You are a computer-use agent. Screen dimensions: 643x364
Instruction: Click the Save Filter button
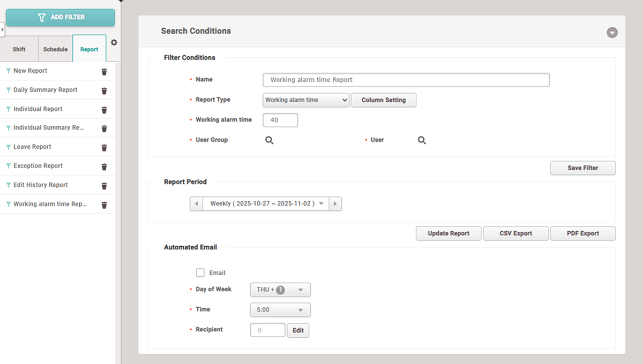582,168
